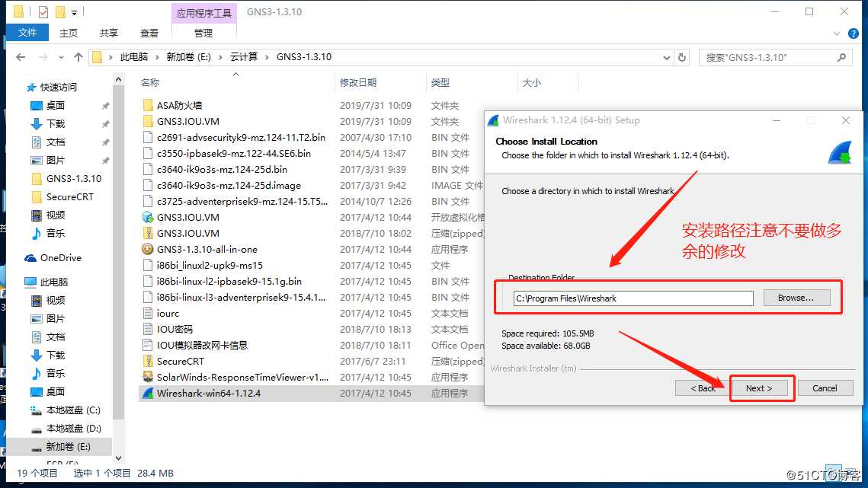Open quick access toolbar customize dropdown
868x488 pixels.
point(74,12)
